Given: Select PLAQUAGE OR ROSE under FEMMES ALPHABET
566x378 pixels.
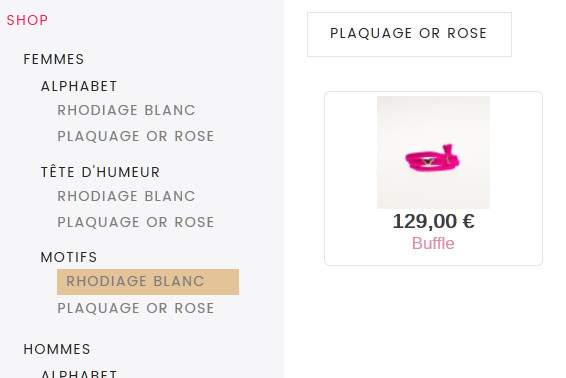Looking at the screenshot, I should [136, 136].
